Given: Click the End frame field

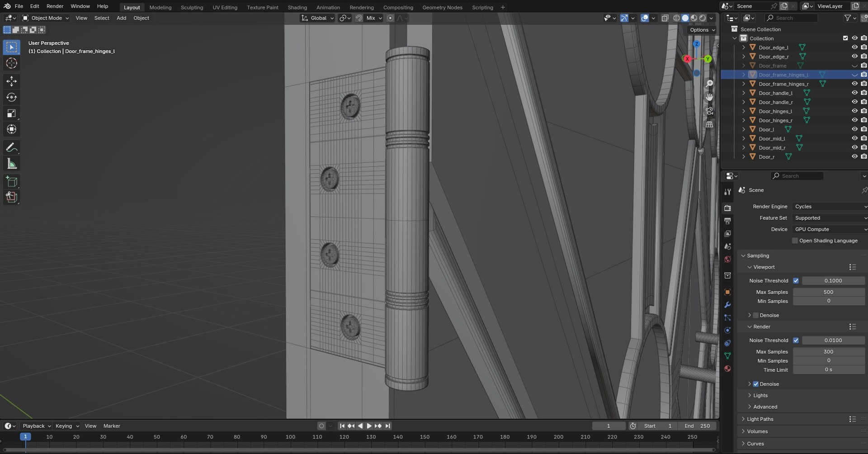Looking at the screenshot, I should coord(697,426).
